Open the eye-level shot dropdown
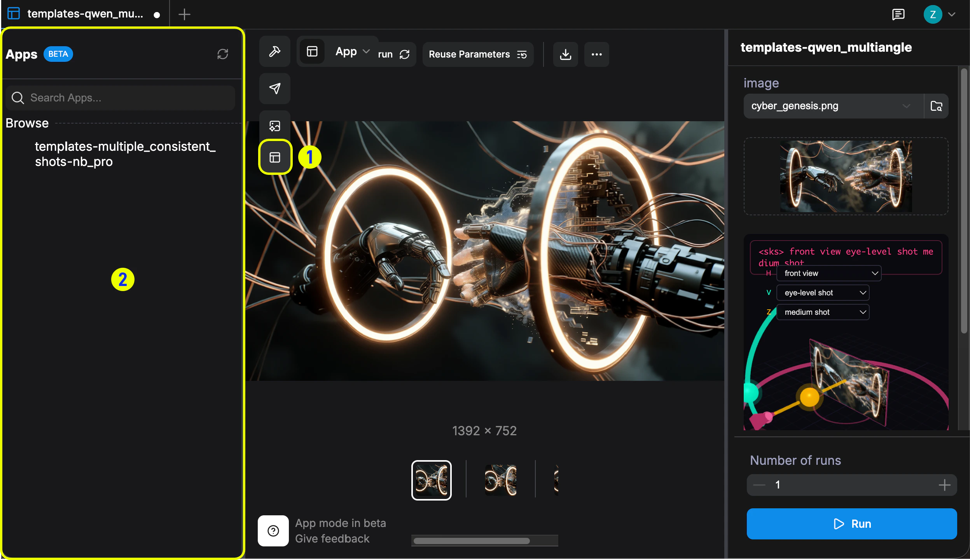This screenshot has width=970, height=560. [823, 292]
